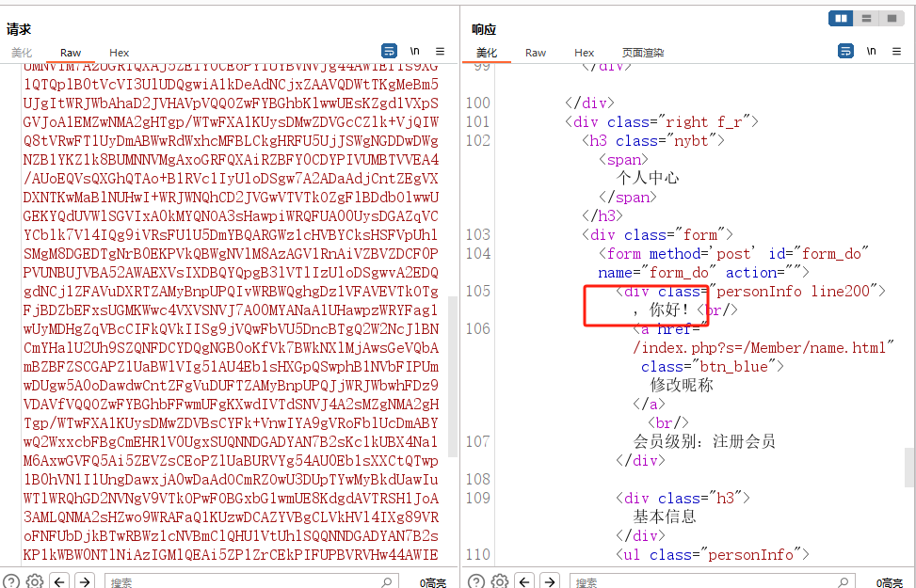Switch to top-bottom stacked layout
916x588 pixels.
865,18
